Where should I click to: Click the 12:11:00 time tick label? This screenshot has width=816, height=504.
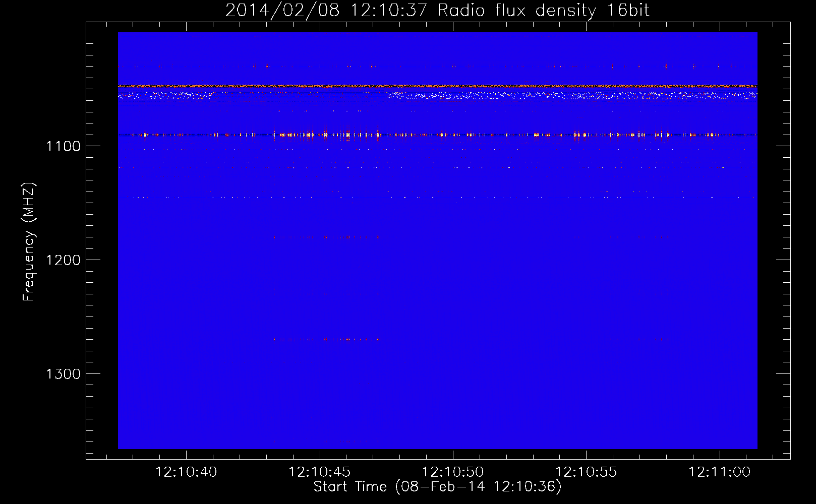pyautogui.click(x=719, y=472)
